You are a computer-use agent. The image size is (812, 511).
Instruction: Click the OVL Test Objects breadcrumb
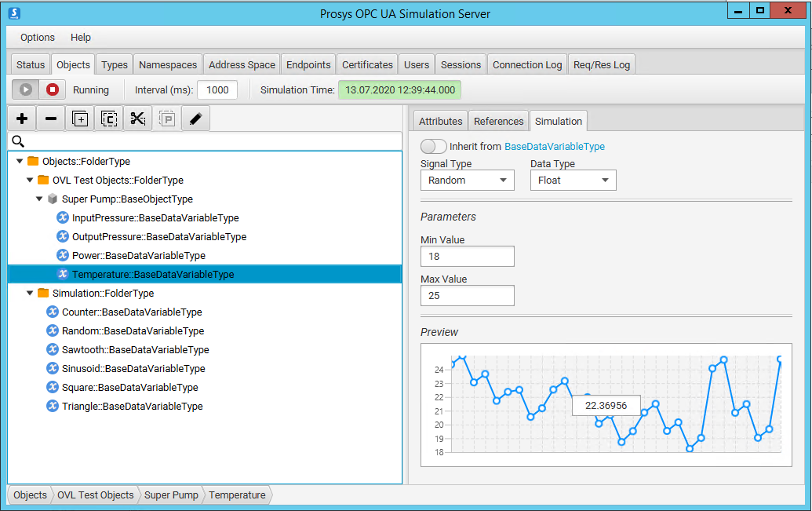point(95,495)
